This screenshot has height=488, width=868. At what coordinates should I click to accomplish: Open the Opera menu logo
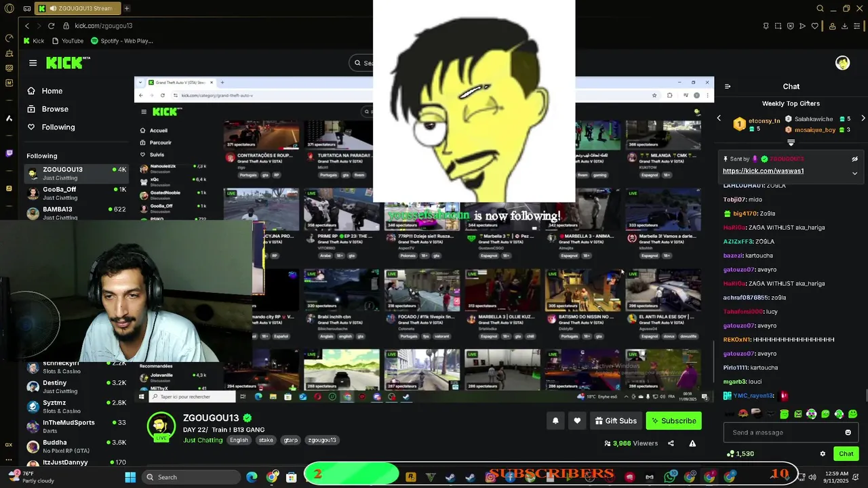[x=9, y=9]
